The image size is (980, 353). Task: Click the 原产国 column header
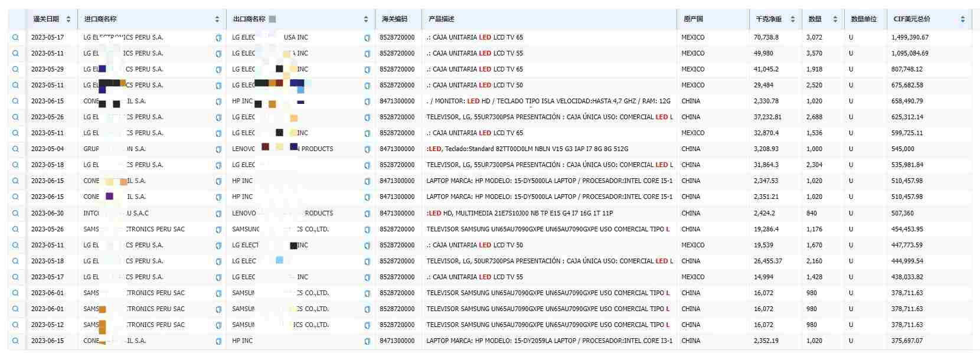(693, 19)
